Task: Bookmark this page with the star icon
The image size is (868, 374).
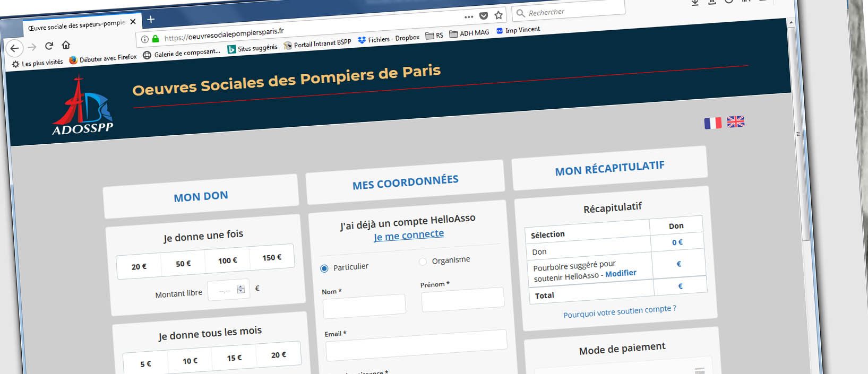Action: pos(499,15)
